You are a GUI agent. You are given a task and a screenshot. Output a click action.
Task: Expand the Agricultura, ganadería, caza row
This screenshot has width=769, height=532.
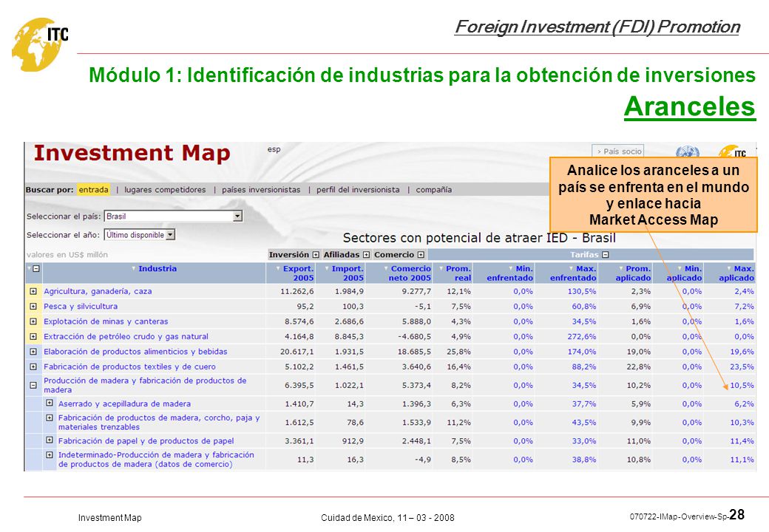click(x=33, y=291)
